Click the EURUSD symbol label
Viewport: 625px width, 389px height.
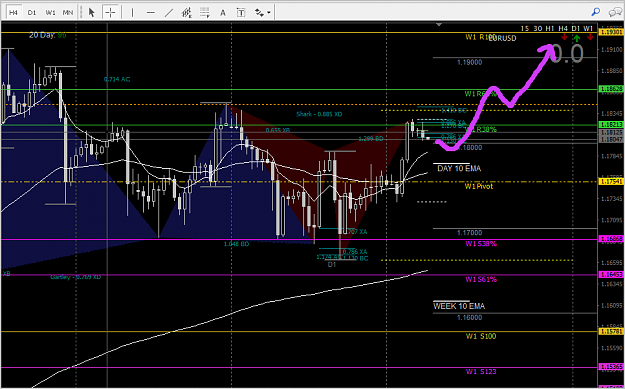click(503, 38)
